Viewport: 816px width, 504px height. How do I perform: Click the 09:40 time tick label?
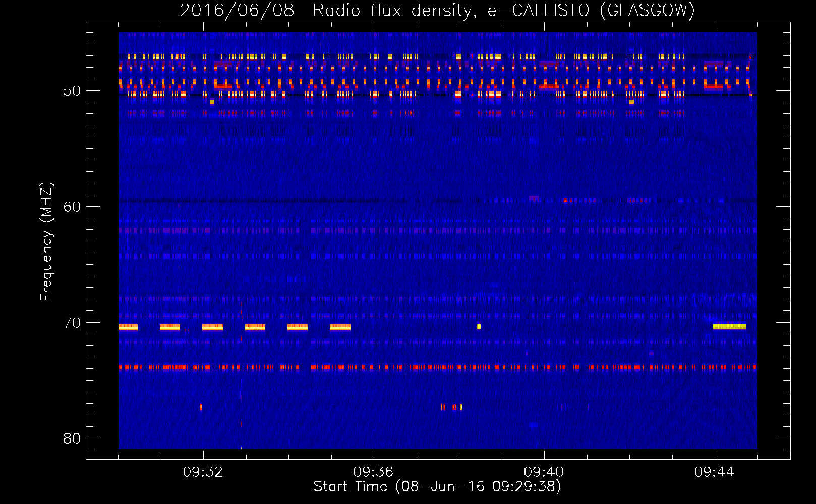tap(544, 472)
